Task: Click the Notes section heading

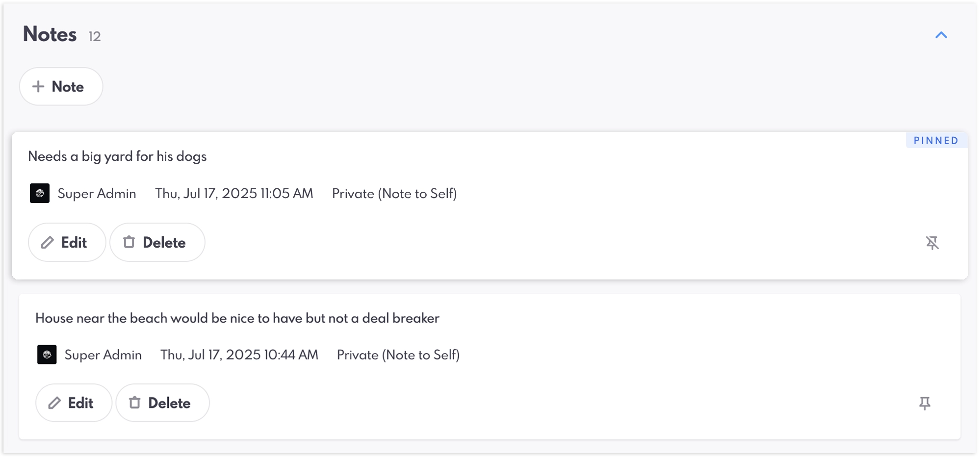Action: pos(50,34)
